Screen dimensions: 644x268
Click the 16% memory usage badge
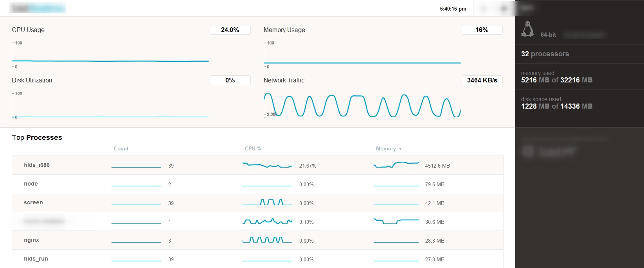pyautogui.click(x=482, y=30)
